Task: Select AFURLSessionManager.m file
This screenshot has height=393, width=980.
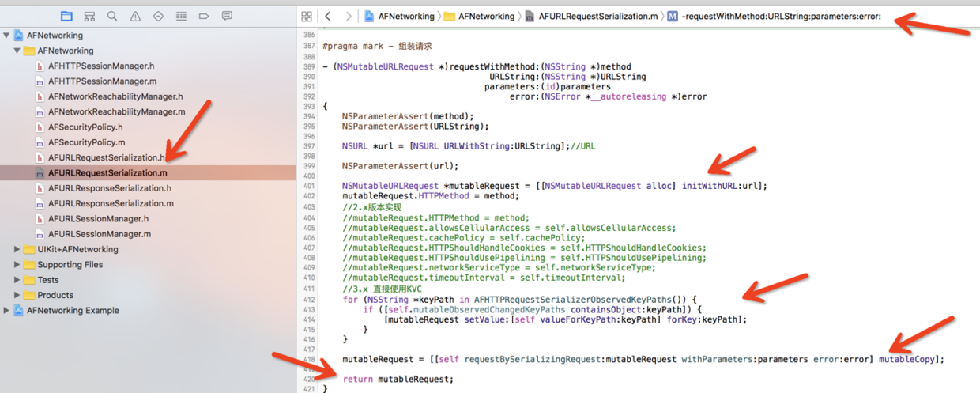Action: (x=100, y=234)
